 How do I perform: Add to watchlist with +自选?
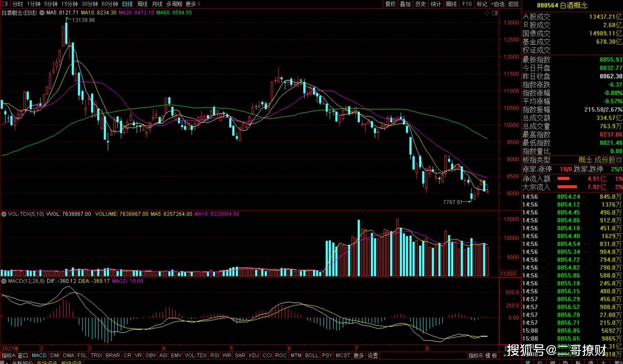pos(498,4)
